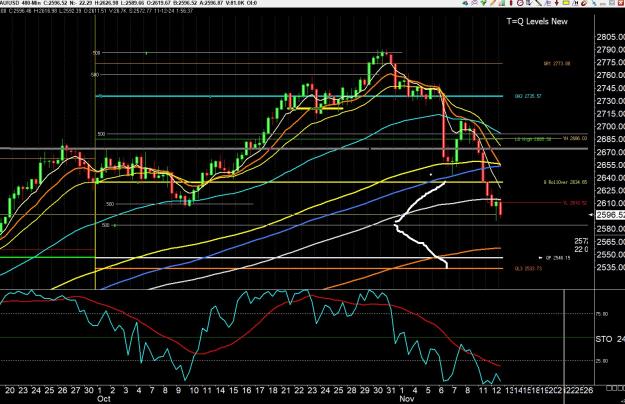Viewport: 625px width, 404px height.
Task: Click the 2535.00 price axis label
Action: point(611,267)
